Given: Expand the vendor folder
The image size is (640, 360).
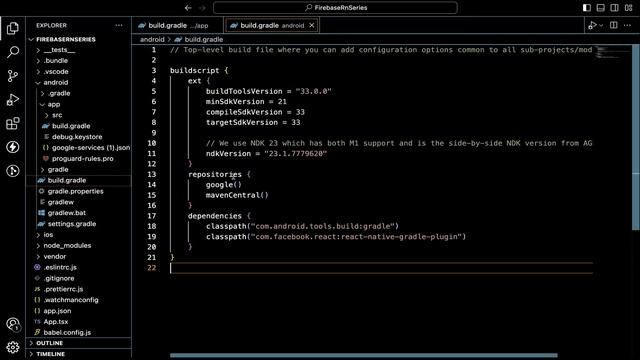Looking at the screenshot, I should click(78, 256).
